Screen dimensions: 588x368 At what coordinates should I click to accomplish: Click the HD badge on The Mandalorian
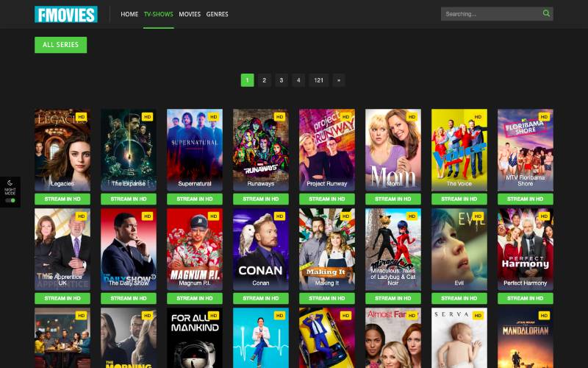[544, 316]
